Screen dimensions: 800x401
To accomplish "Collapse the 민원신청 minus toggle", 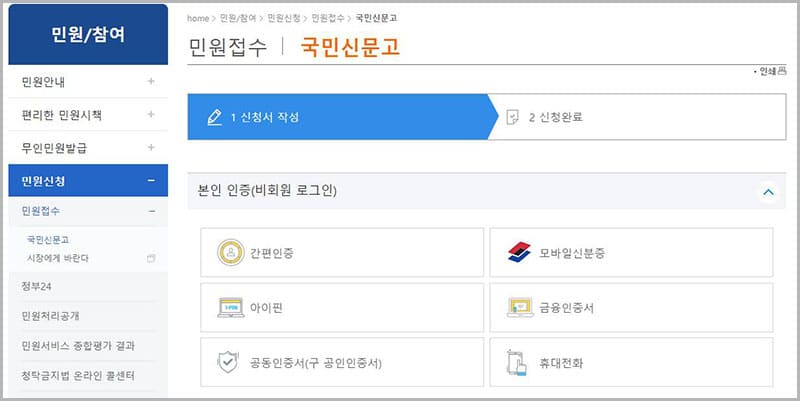I will coord(151,181).
